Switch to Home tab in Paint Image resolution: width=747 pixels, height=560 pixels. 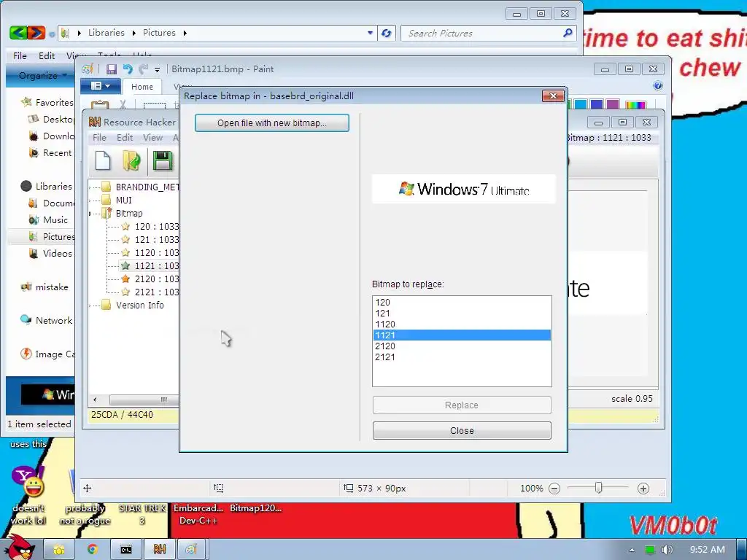point(142,87)
